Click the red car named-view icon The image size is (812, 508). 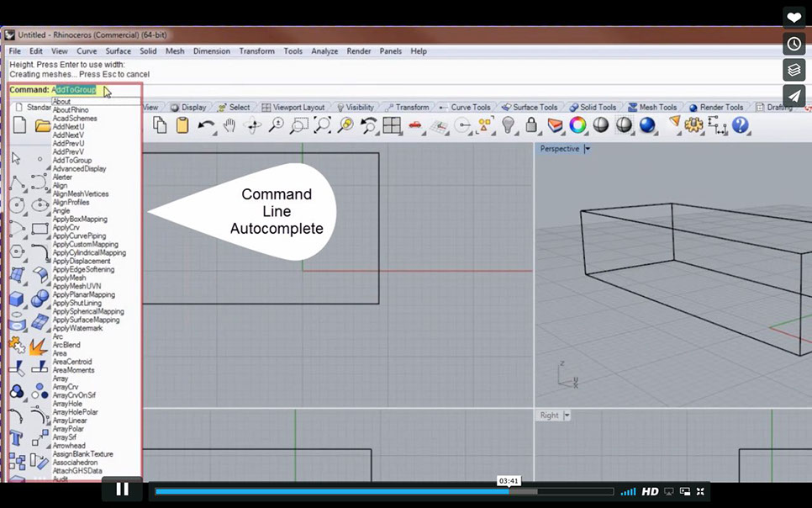(415, 125)
